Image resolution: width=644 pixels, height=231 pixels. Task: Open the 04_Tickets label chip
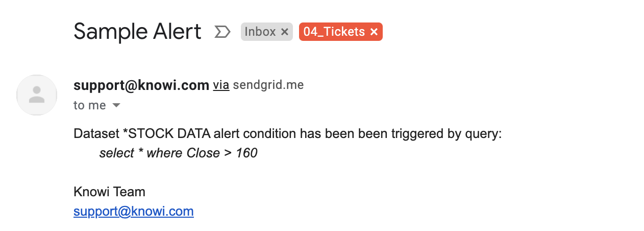(334, 32)
